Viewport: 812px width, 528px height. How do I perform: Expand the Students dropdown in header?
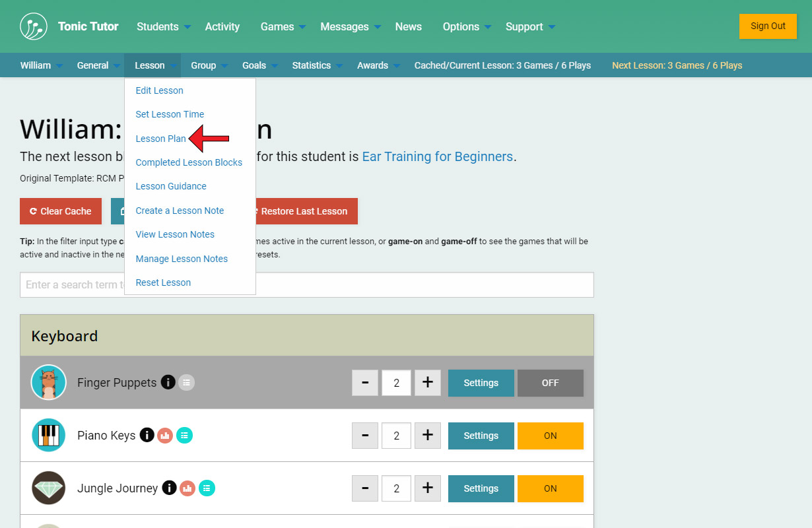point(163,26)
